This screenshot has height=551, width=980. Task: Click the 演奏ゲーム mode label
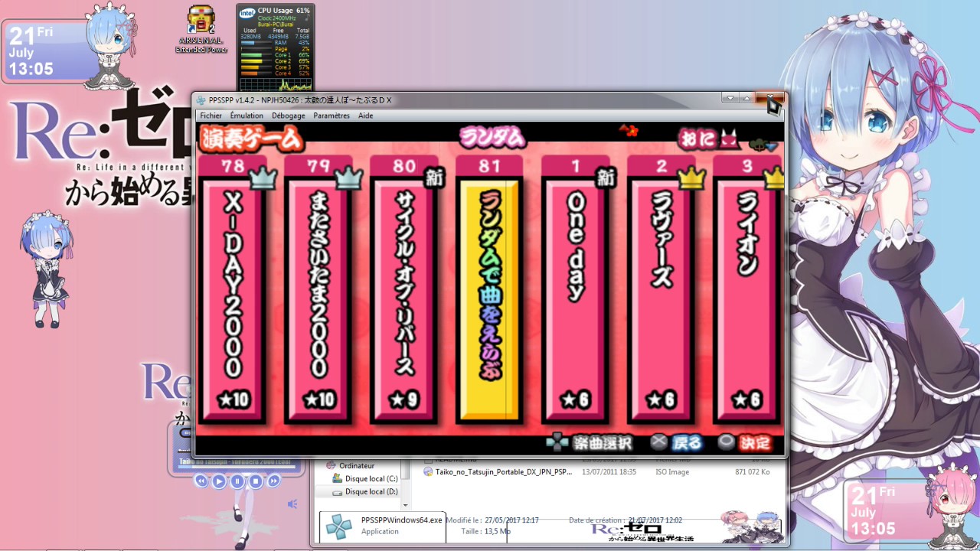point(250,139)
